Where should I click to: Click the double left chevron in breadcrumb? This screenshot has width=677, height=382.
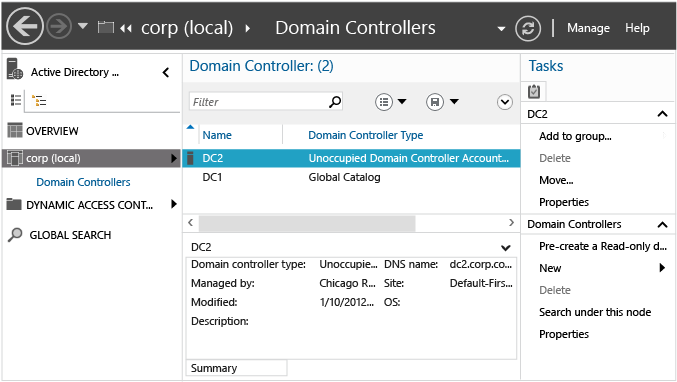pos(126,28)
